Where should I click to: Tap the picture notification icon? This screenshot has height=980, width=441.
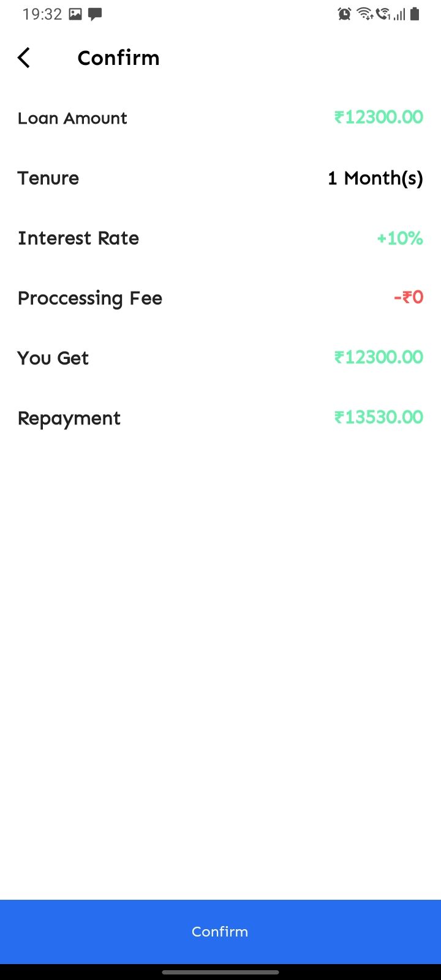click(75, 14)
